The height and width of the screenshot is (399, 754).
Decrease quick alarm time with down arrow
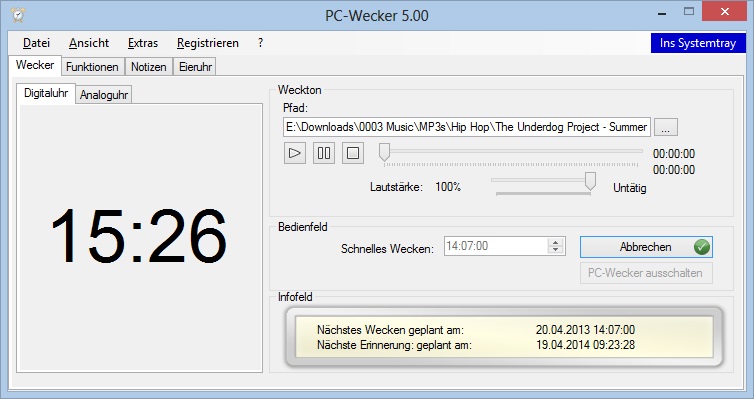click(555, 250)
